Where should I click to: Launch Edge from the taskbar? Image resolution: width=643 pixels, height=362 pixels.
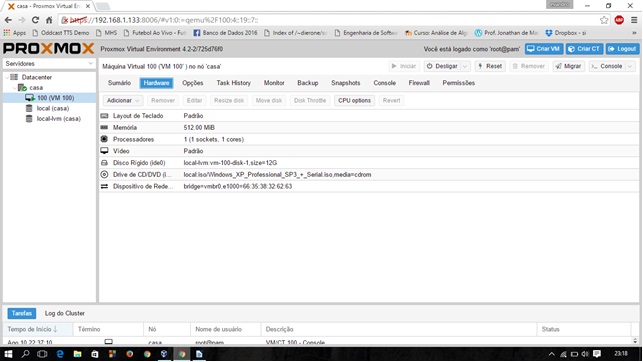60,354
